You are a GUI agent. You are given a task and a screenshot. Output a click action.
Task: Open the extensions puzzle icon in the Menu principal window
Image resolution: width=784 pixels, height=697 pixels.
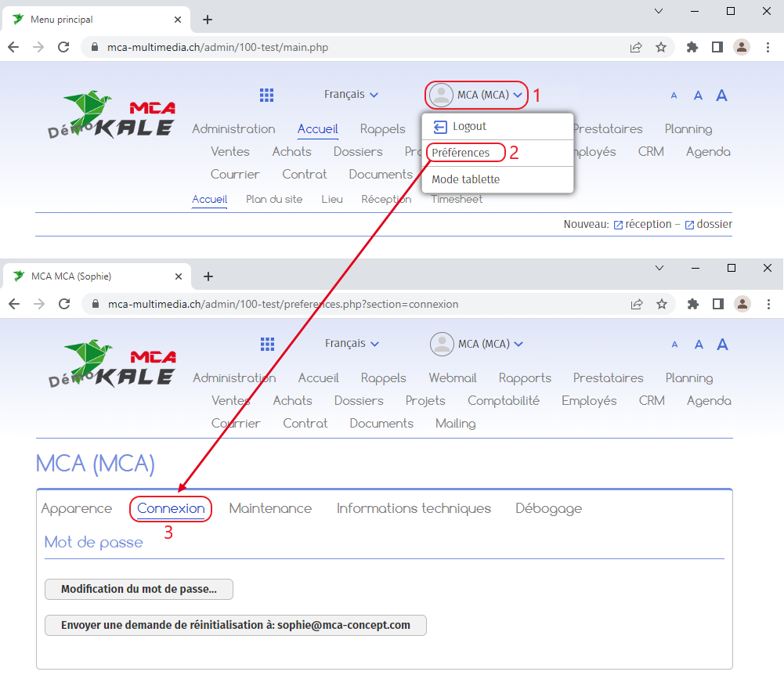pos(692,47)
